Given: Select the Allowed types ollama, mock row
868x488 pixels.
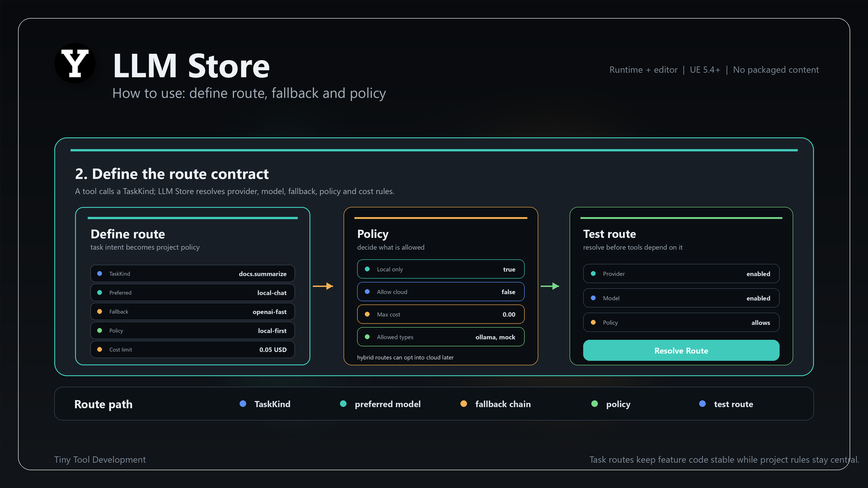Looking at the screenshot, I should click(x=441, y=337).
